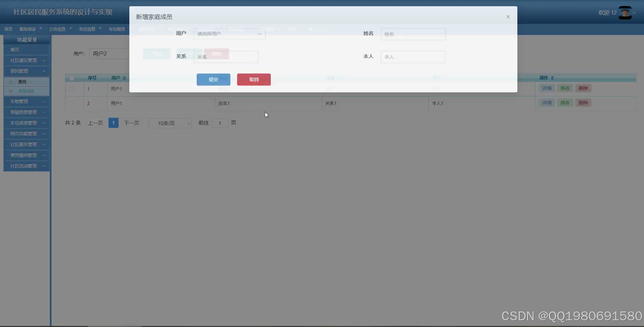Screen dimensions: 644x327
Task: Switch to the 公告信息 tab
Action: (x=57, y=29)
